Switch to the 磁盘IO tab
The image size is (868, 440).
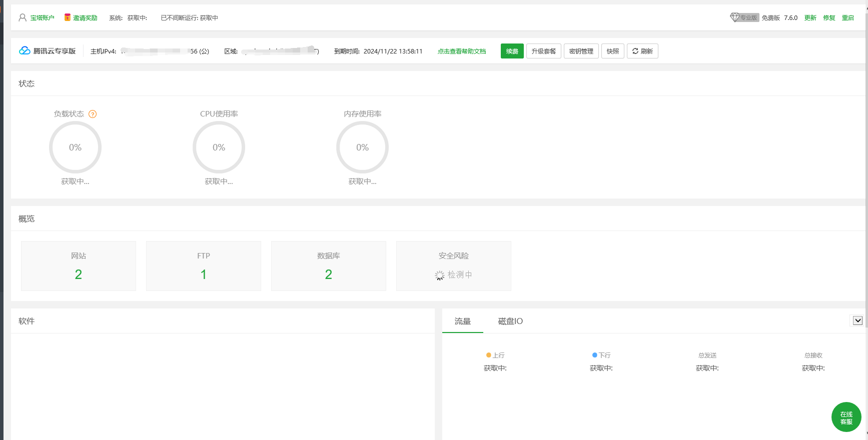click(510, 321)
